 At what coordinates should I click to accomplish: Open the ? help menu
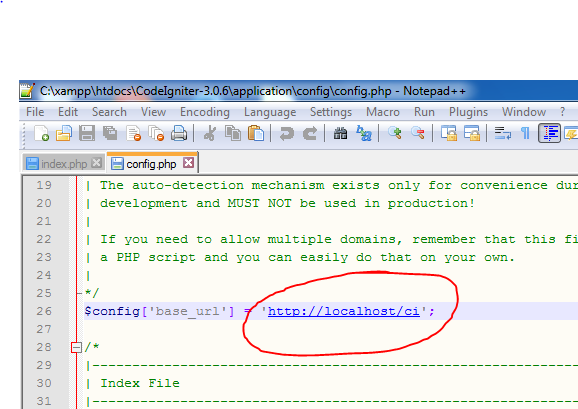562,112
